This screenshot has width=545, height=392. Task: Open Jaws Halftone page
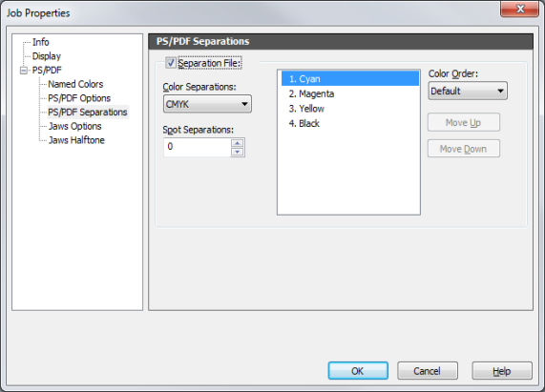(76, 140)
